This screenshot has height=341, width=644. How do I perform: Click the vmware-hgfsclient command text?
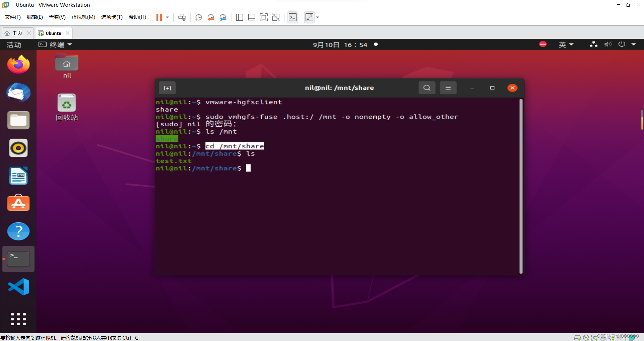244,102
